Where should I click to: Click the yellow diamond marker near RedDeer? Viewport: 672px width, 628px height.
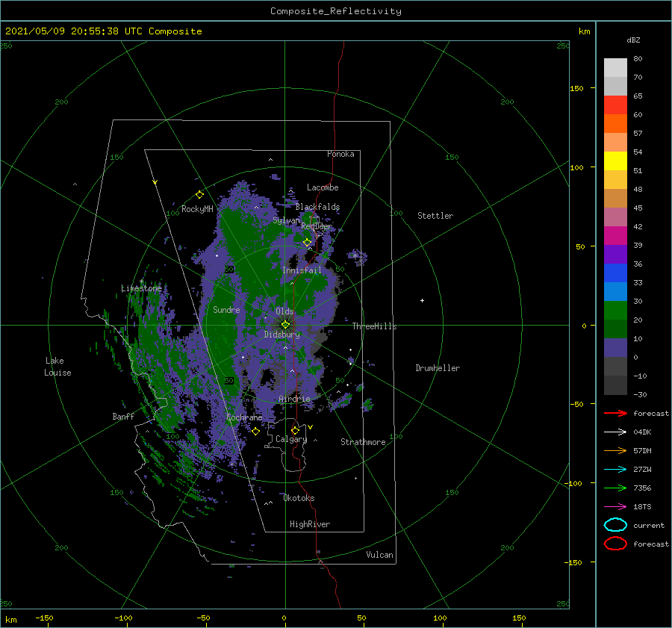click(308, 243)
